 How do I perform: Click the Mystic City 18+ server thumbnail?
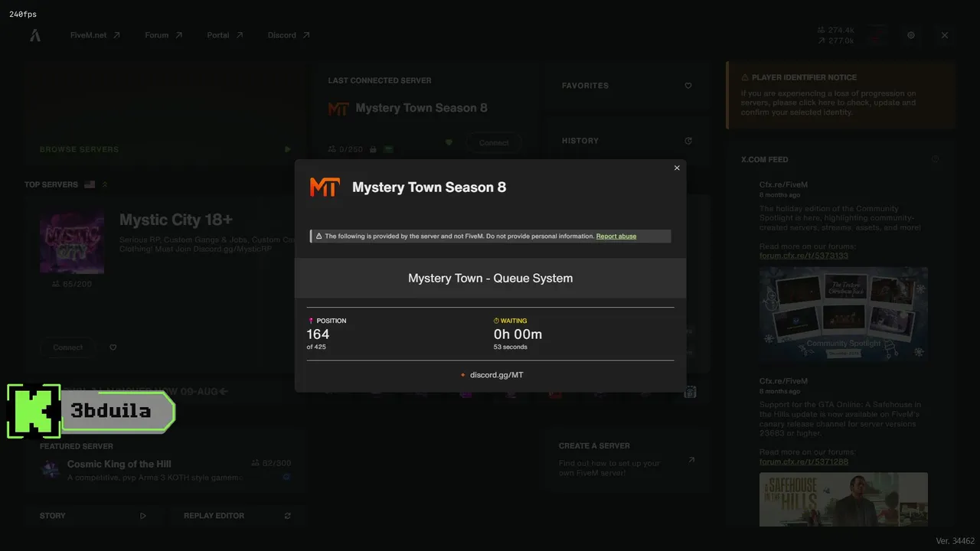click(x=72, y=243)
